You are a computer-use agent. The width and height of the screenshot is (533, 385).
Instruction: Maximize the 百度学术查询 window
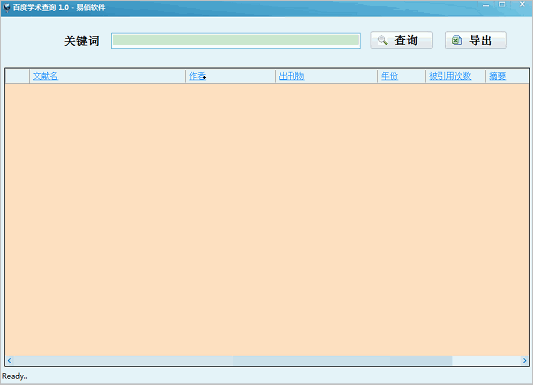502,4
